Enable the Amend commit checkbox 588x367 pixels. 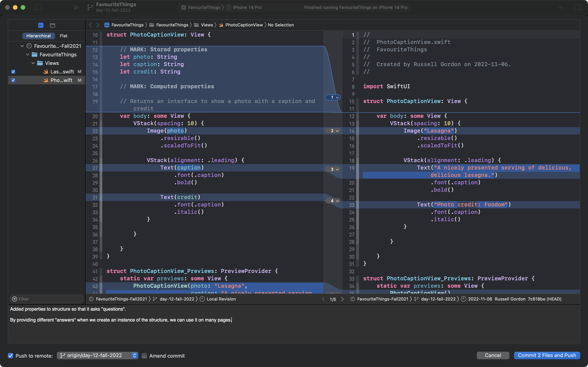click(x=144, y=356)
